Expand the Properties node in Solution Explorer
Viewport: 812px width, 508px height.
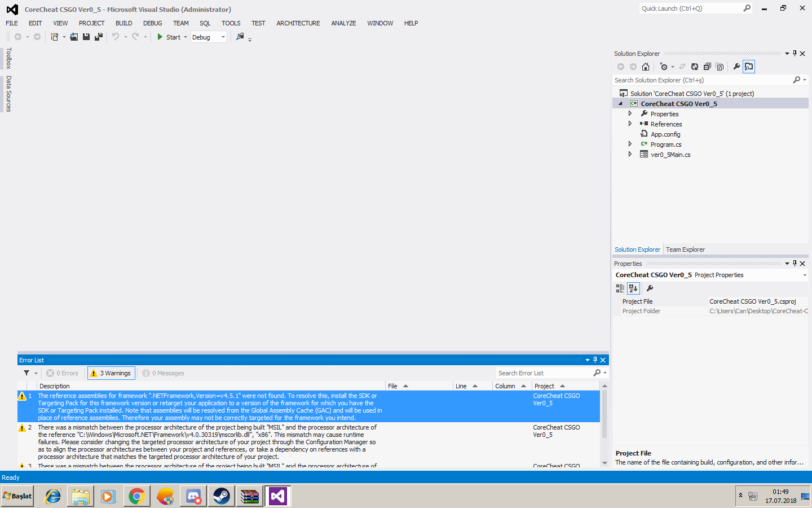[630, 114]
